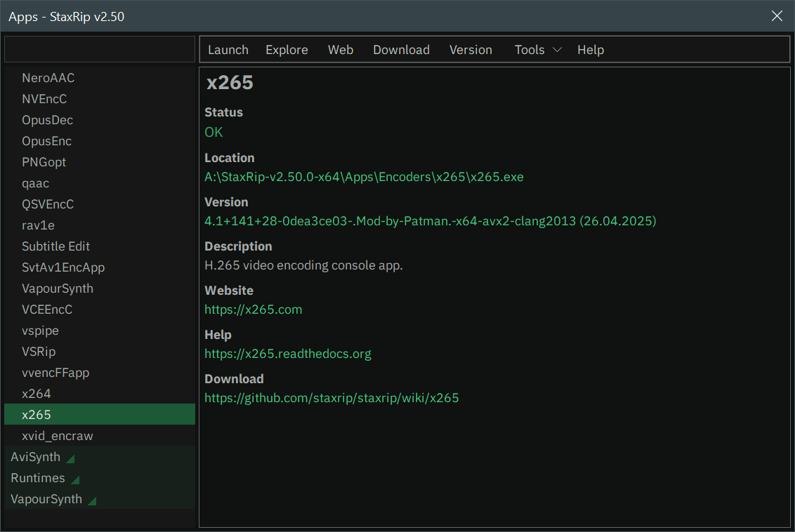
Task: Click the Launch menu item
Action: tap(228, 50)
